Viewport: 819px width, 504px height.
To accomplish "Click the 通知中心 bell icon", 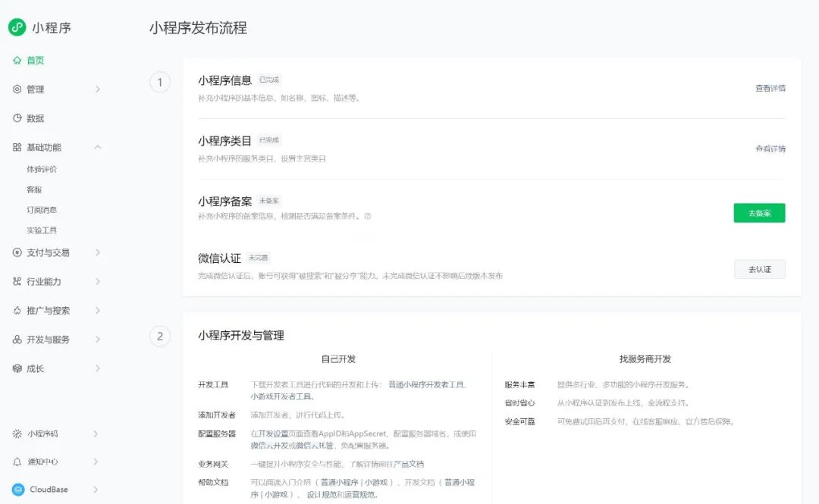I will (x=17, y=462).
